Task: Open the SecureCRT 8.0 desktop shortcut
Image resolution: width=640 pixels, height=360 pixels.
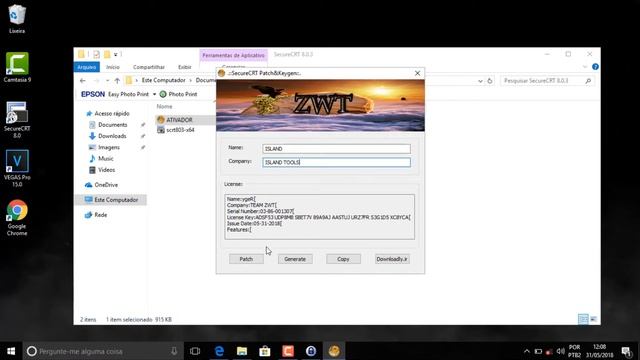Action: click(x=17, y=120)
